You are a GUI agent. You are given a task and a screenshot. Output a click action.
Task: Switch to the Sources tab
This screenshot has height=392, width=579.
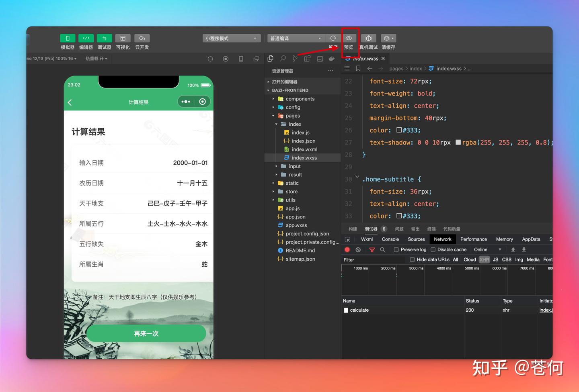coord(416,239)
